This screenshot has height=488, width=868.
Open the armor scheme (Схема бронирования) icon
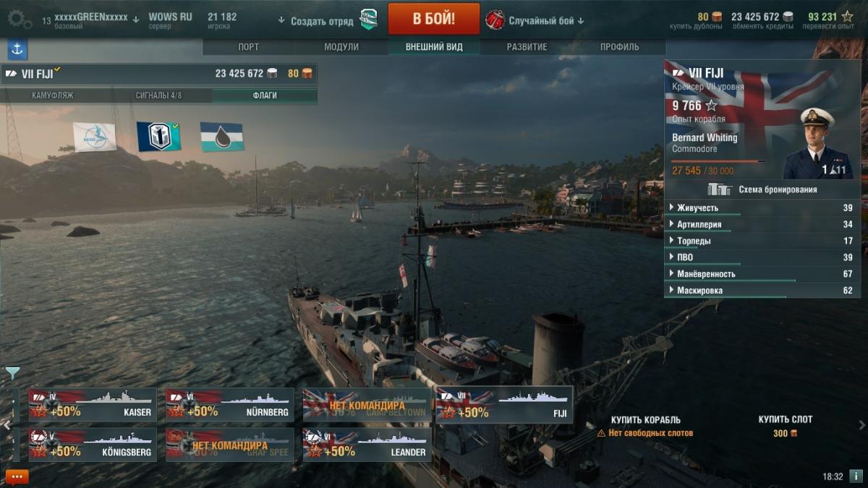click(x=719, y=189)
